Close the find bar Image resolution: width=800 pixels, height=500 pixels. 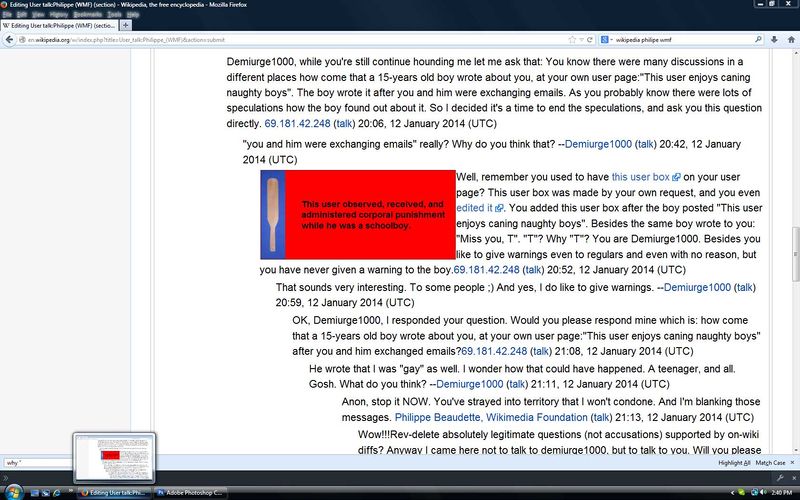tap(792, 463)
